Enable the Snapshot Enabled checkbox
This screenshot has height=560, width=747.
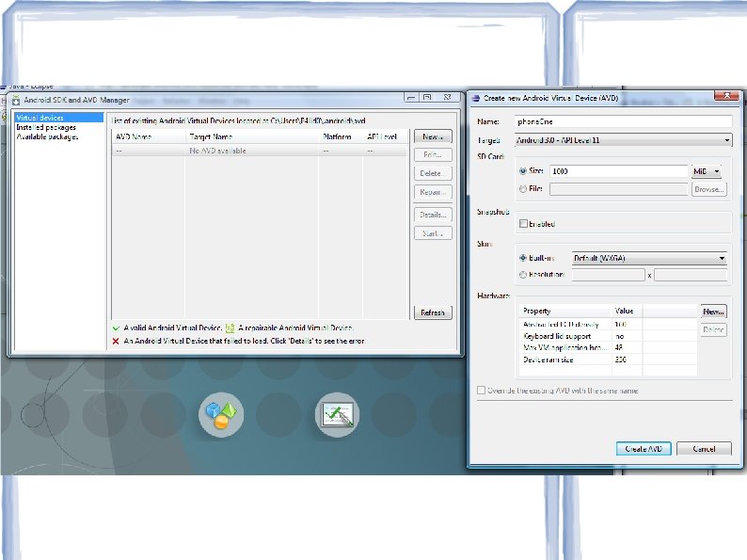coord(524,223)
